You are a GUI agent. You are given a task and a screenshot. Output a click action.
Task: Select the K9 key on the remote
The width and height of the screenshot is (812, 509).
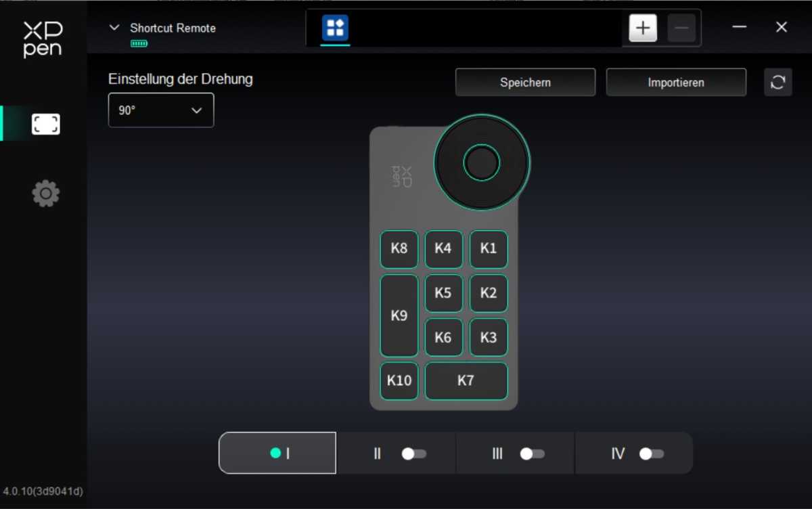(x=399, y=315)
